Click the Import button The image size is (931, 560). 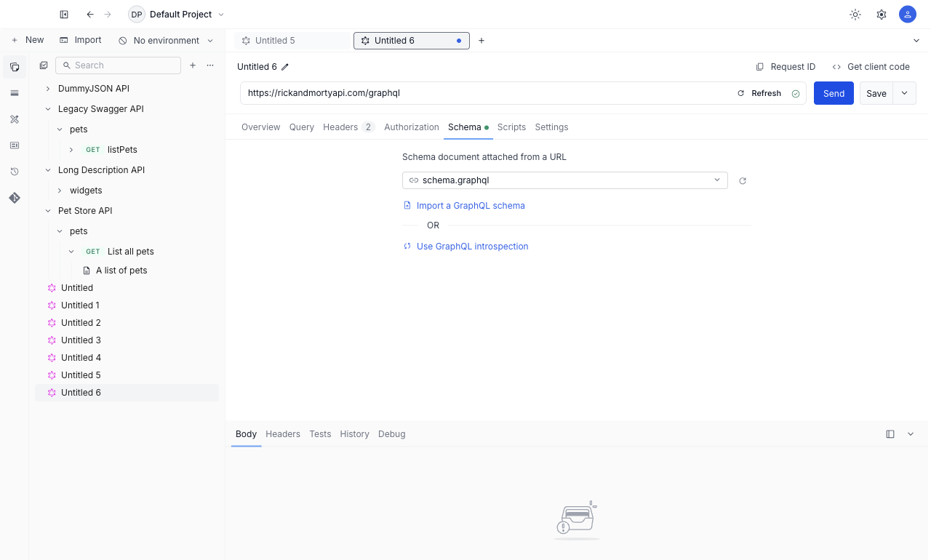(x=81, y=40)
